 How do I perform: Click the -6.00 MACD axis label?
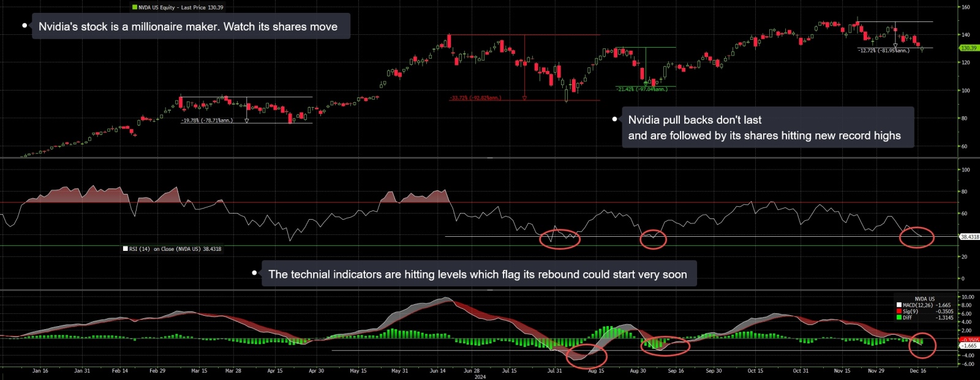pos(968,364)
